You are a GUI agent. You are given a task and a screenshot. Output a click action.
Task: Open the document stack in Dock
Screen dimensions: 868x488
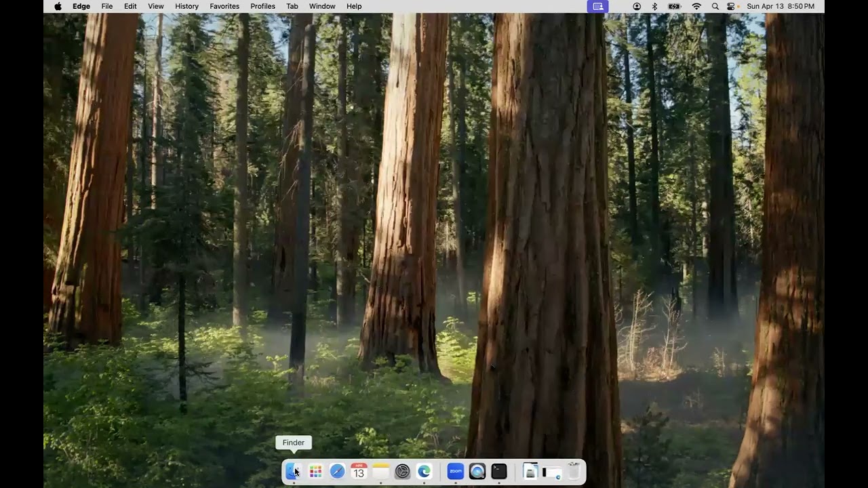[x=530, y=471]
